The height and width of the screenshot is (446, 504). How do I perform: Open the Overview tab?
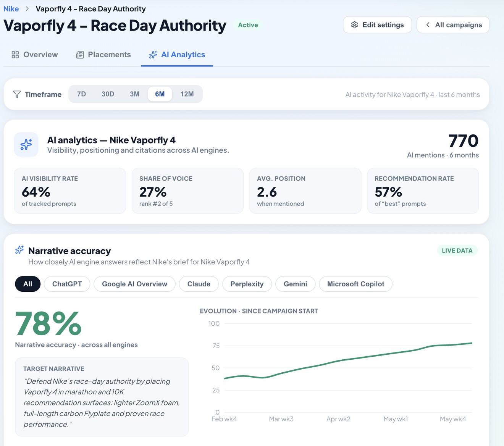(35, 55)
